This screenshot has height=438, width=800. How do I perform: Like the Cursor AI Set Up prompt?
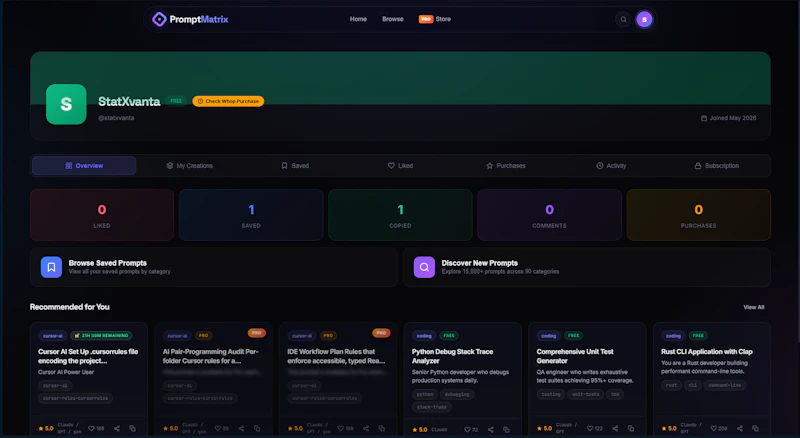click(96, 428)
